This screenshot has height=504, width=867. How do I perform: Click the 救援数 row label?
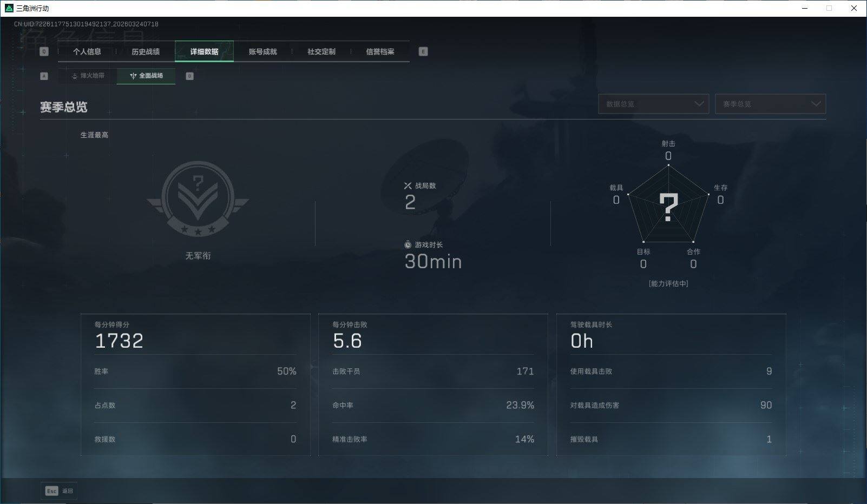click(x=105, y=439)
